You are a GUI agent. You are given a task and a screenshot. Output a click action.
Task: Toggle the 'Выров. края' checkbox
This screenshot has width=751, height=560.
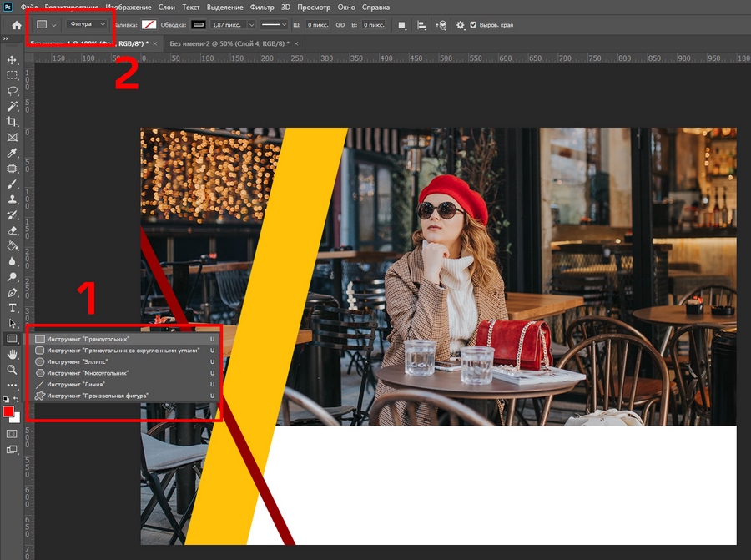point(473,25)
